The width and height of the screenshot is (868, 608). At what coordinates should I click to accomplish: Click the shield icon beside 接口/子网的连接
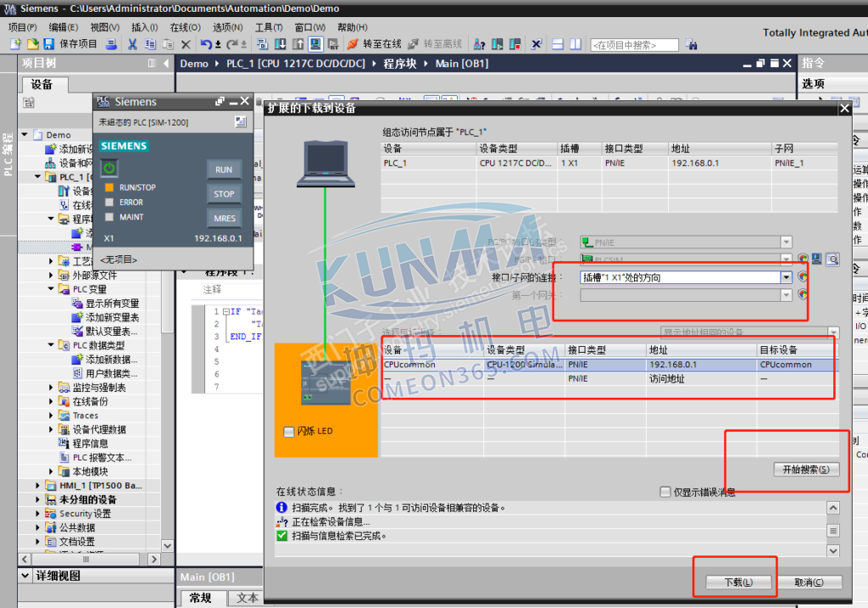click(x=802, y=277)
